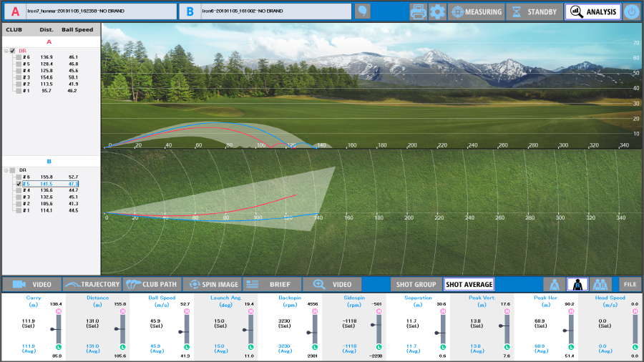644x362 pixels.
Task: Switch to the Standby mode tab
Action: click(534, 11)
